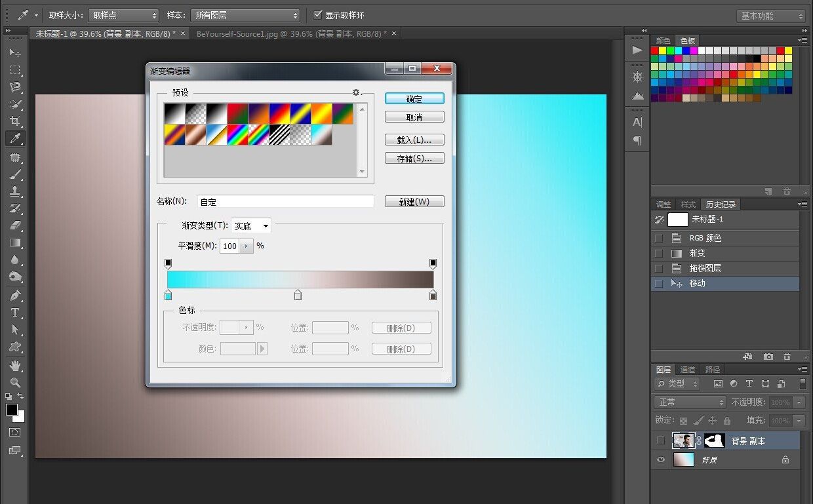The image size is (813, 504).
Task: Open 平滑度 slider arrow
Action: (x=247, y=246)
